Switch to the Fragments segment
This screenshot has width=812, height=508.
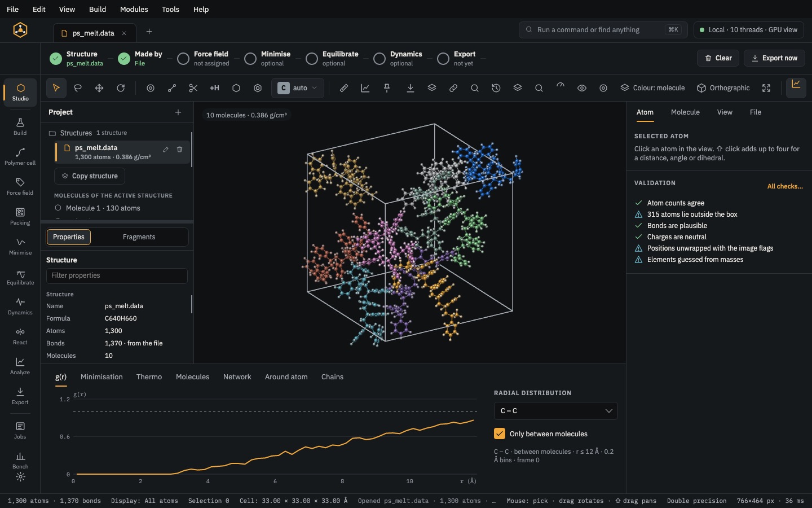[139, 237]
